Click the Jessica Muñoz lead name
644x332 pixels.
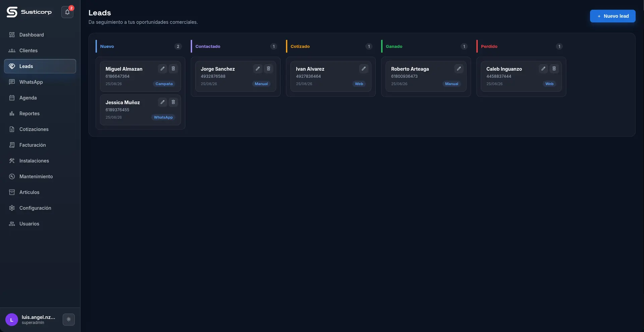click(x=123, y=103)
